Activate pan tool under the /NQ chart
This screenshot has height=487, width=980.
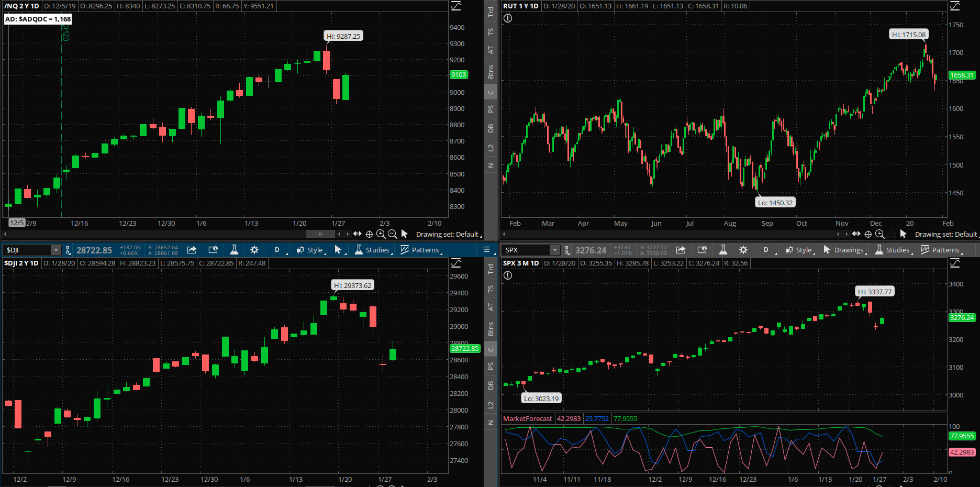coord(357,234)
